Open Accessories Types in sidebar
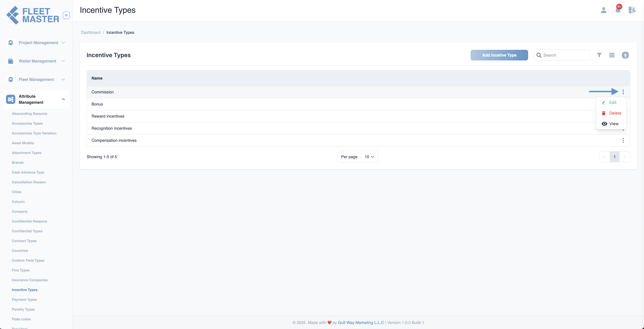This screenshot has width=644, height=329. point(27,123)
